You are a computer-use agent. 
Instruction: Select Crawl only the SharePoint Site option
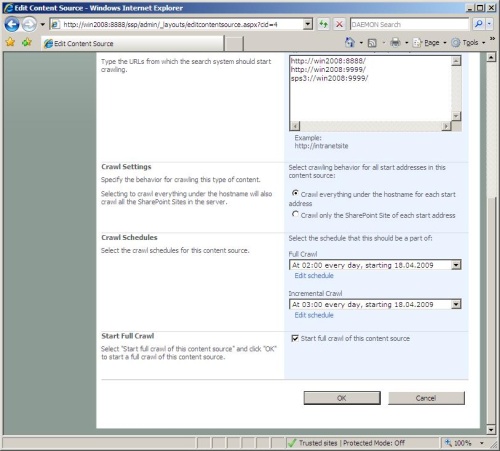click(x=295, y=214)
